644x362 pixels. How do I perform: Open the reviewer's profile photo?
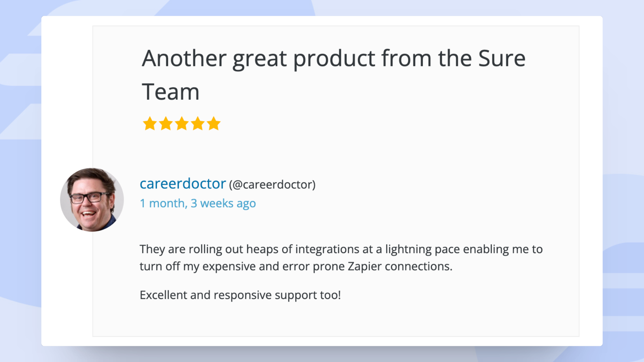(x=92, y=200)
